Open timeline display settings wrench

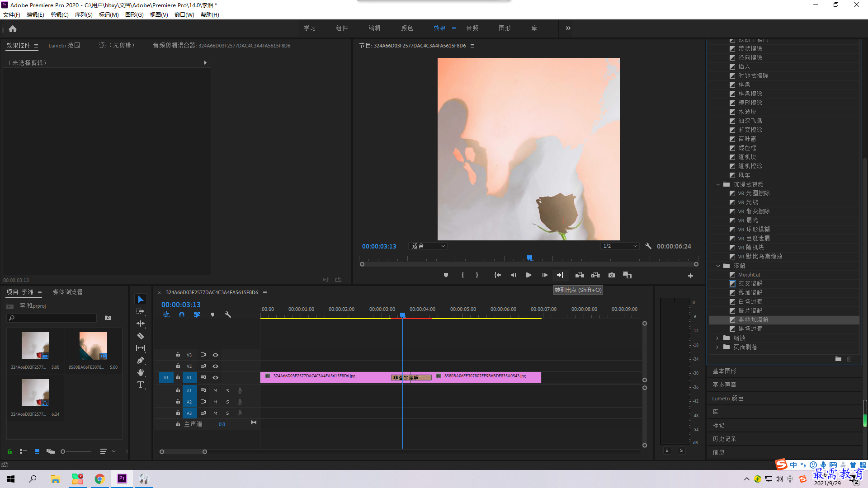pos(228,314)
